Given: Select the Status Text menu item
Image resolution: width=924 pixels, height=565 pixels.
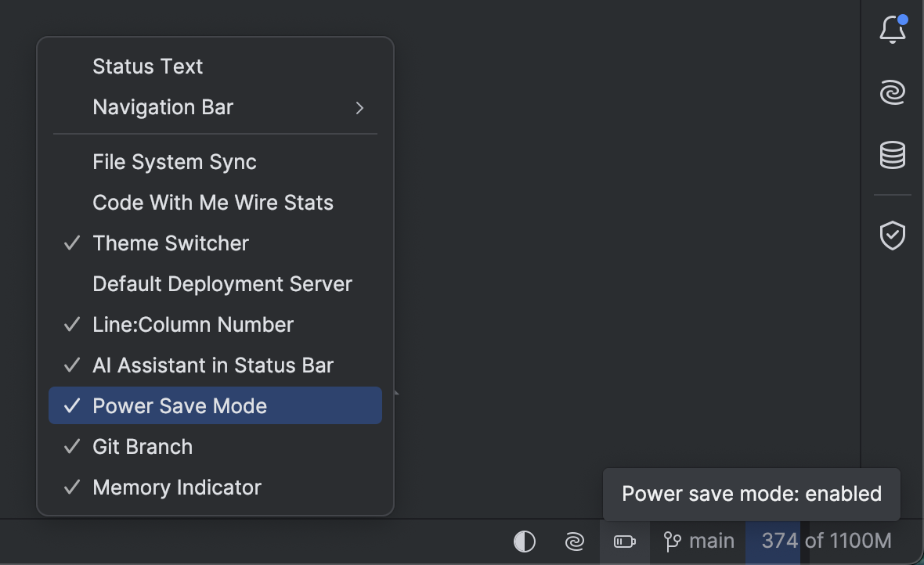Looking at the screenshot, I should pyautogui.click(x=148, y=67).
